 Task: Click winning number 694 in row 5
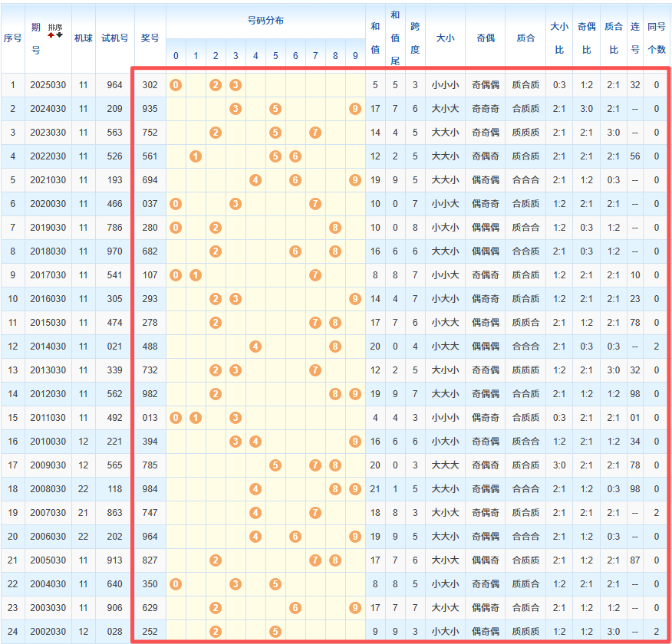point(150,180)
